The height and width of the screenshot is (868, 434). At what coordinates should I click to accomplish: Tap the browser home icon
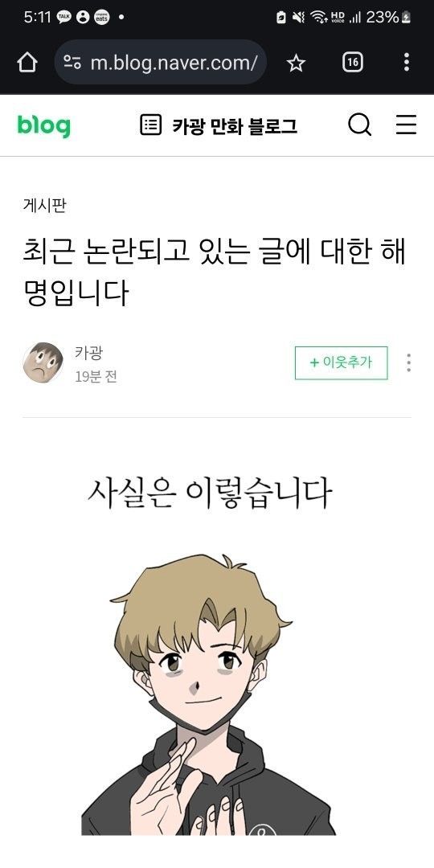coord(27,63)
